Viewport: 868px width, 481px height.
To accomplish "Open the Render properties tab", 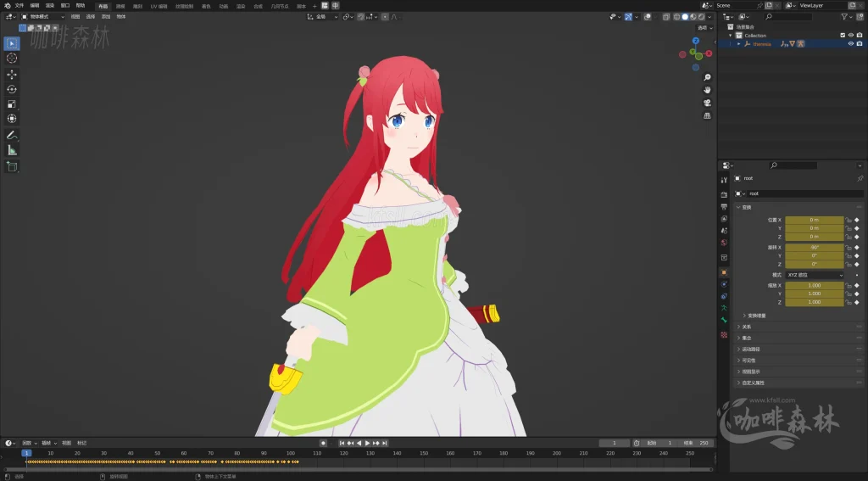I will (x=724, y=194).
